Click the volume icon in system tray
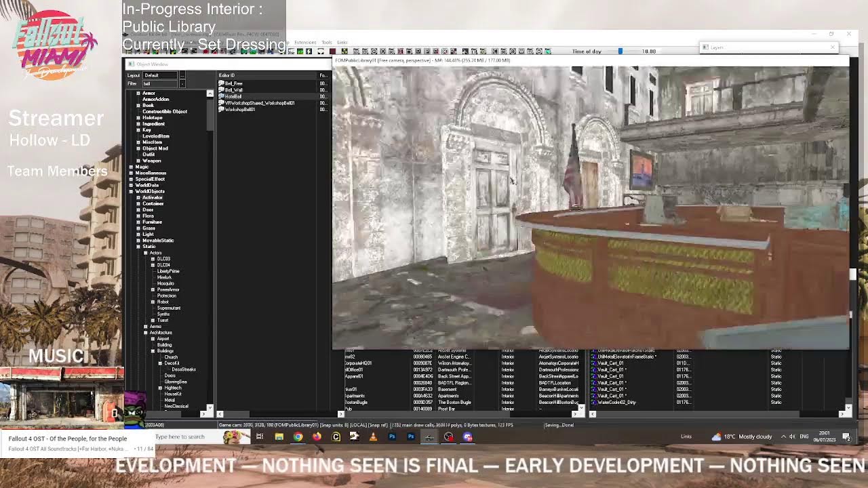This screenshot has height=488, width=868. (x=792, y=437)
